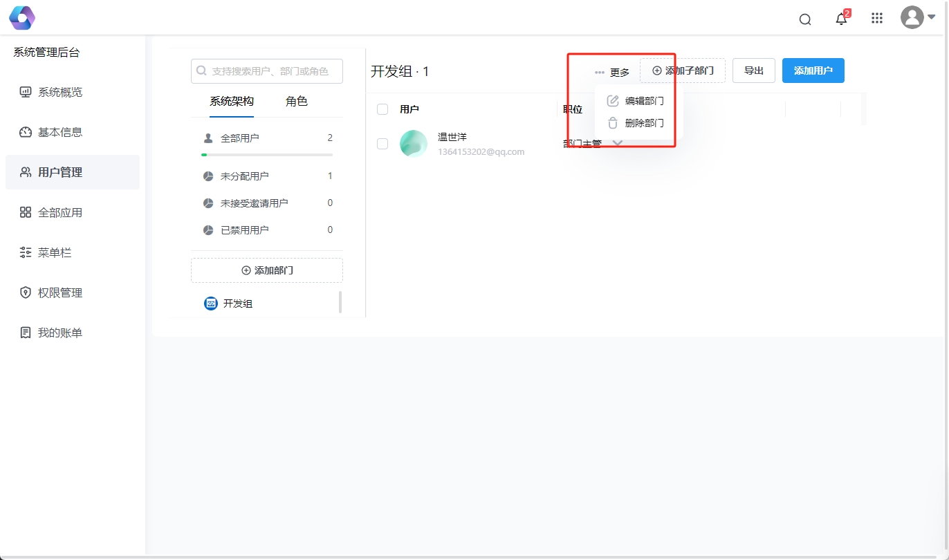This screenshot has height=560, width=949.
Task: Click the 开发组 department icon in tree
Action: 211,304
